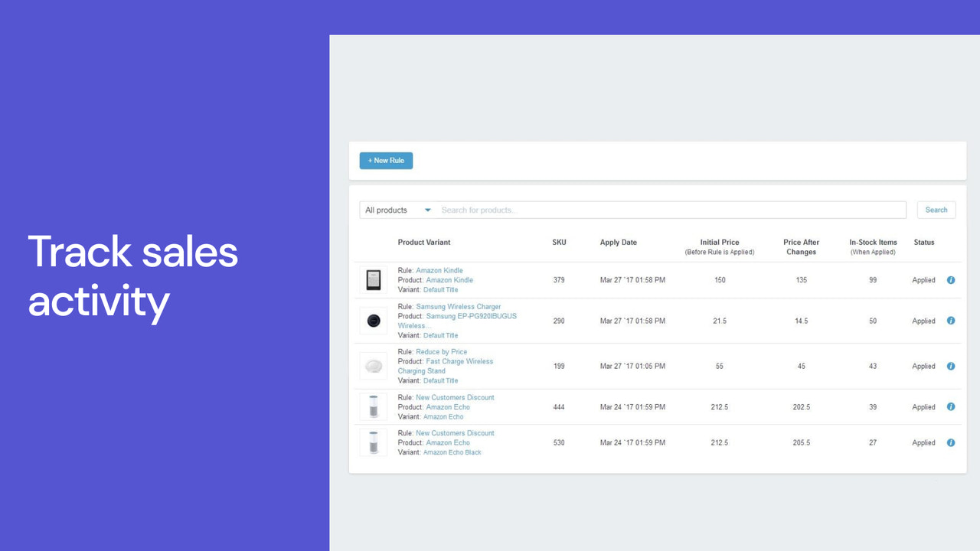Click Default Title variant under Amazon Kindle
Screen dimensions: 980x551
[440, 290]
